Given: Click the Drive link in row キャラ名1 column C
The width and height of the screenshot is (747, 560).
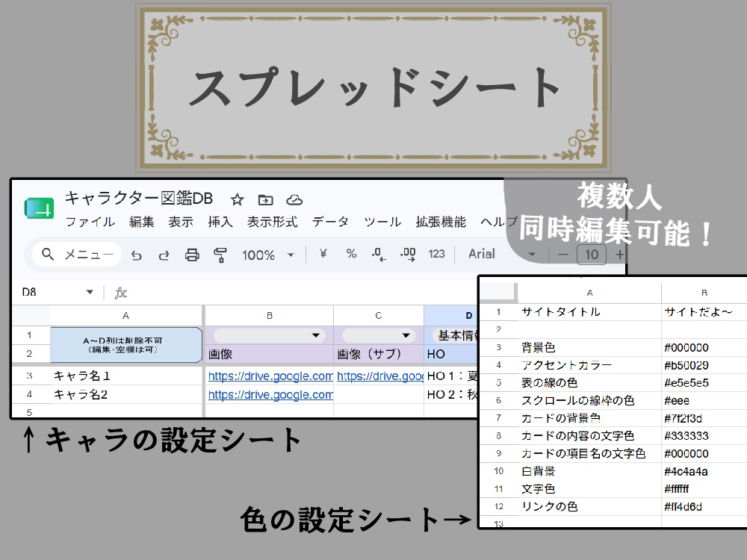Looking at the screenshot, I should 380,376.
